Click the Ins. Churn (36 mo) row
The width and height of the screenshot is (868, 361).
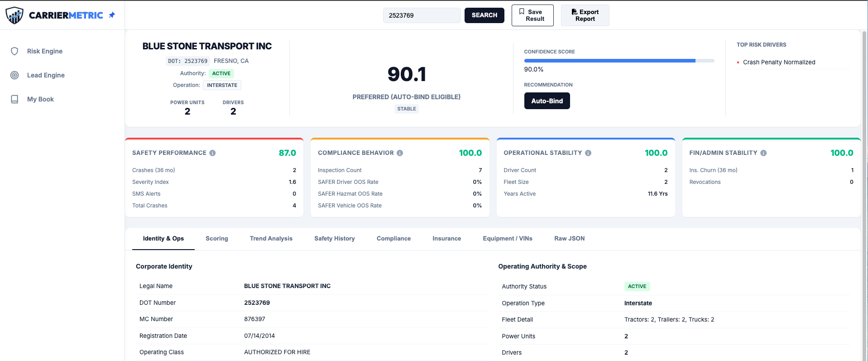pos(771,170)
